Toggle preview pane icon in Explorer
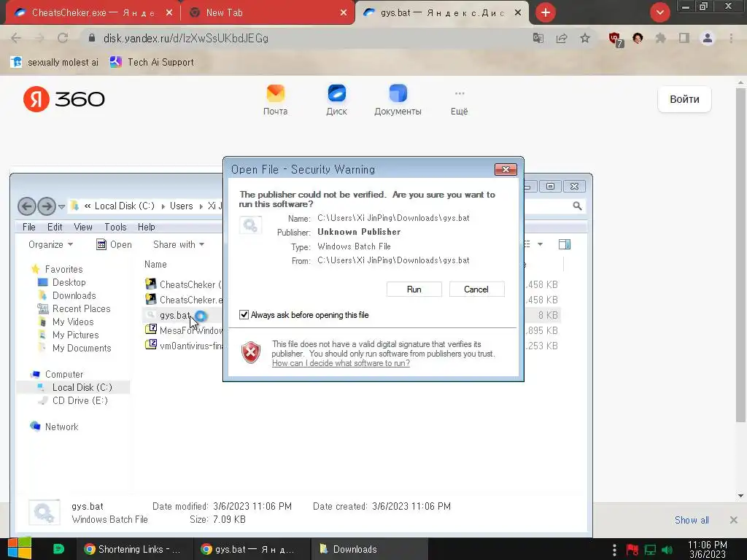Viewport: 747px width, 560px height. pyautogui.click(x=565, y=244)
